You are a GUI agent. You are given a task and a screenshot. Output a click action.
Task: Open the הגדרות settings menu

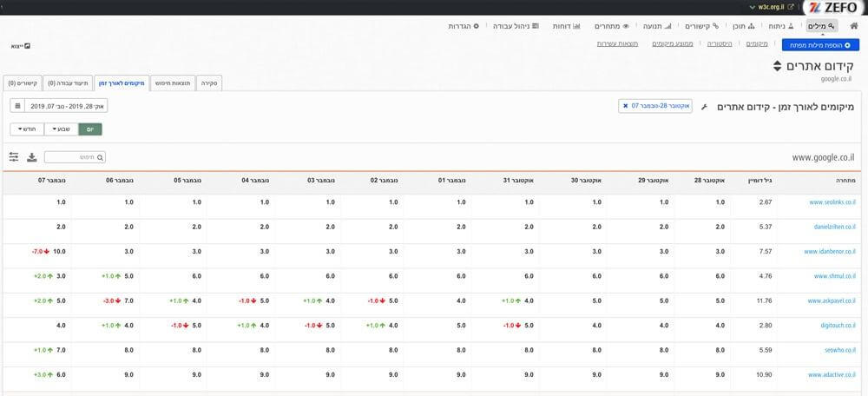point(464,26)
